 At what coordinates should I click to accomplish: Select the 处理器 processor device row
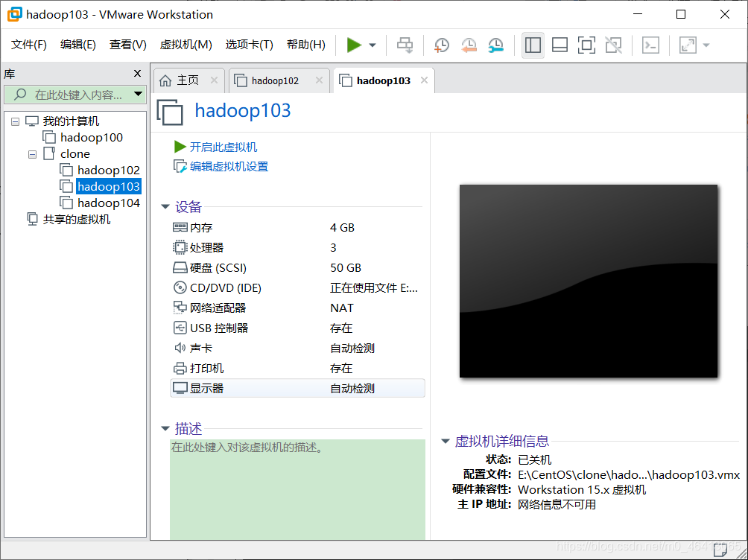297,248
